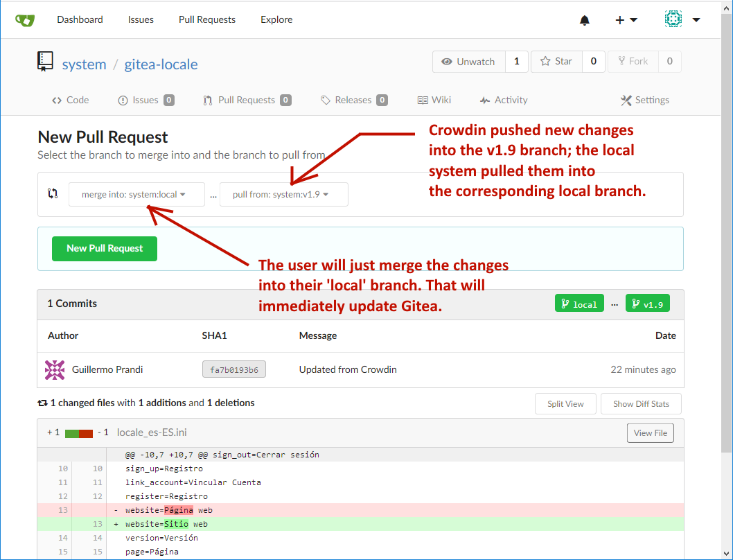
Task: Open the Dashboard menu item
Action: (80, 19)
